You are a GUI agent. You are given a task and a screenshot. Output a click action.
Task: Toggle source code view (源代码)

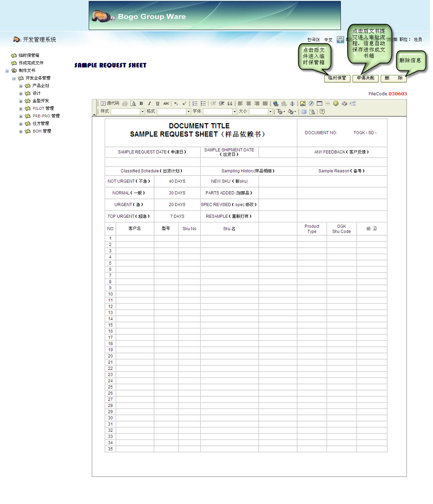(x=110, y=104)
